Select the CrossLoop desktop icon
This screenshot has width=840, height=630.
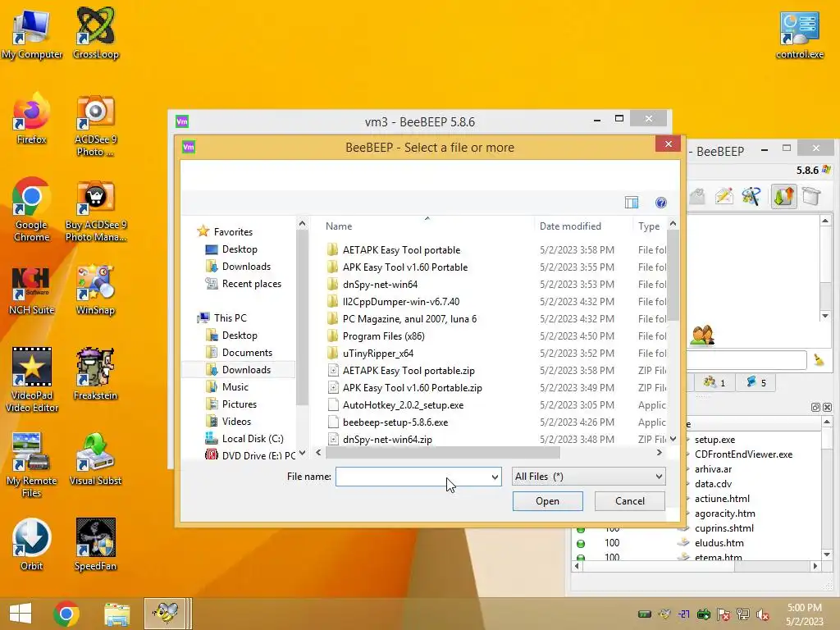pos(95,33)
